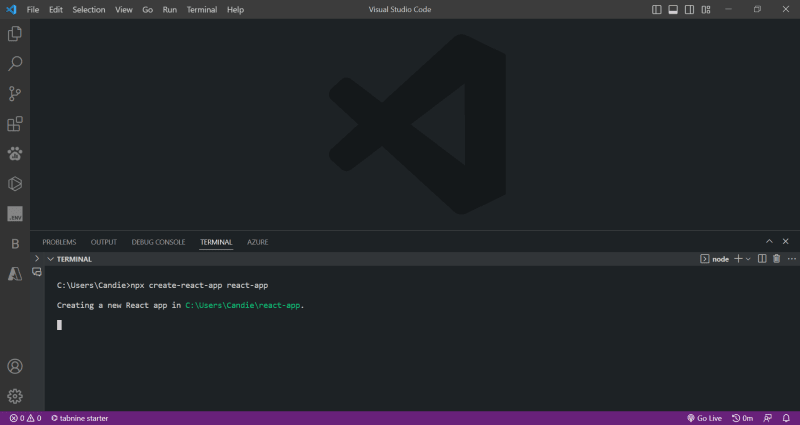Start Go Live server
This screenshot has width=800, height=425.
(705, 418)
